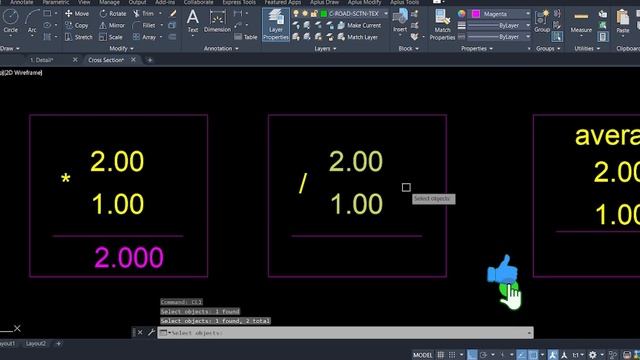
Task: Click the Match Properties tool
Action: point(442,24)
